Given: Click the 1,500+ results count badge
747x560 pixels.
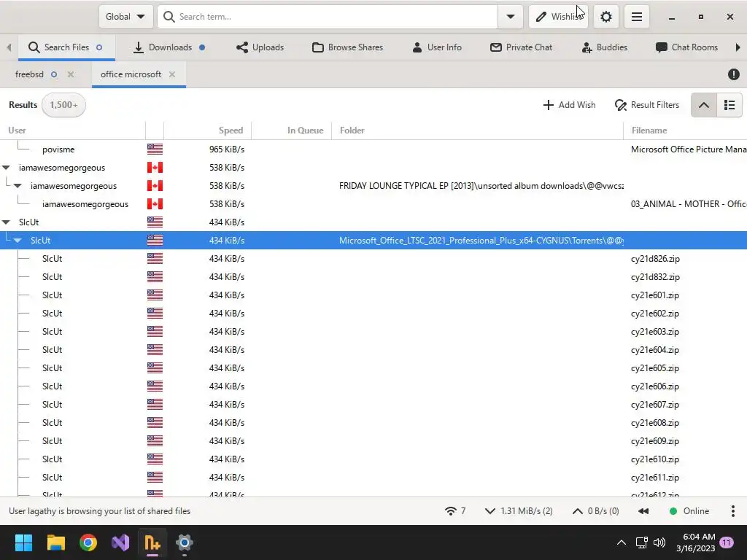Looking at the screenshot, I should pyautogui.click(x=63, y=105).
